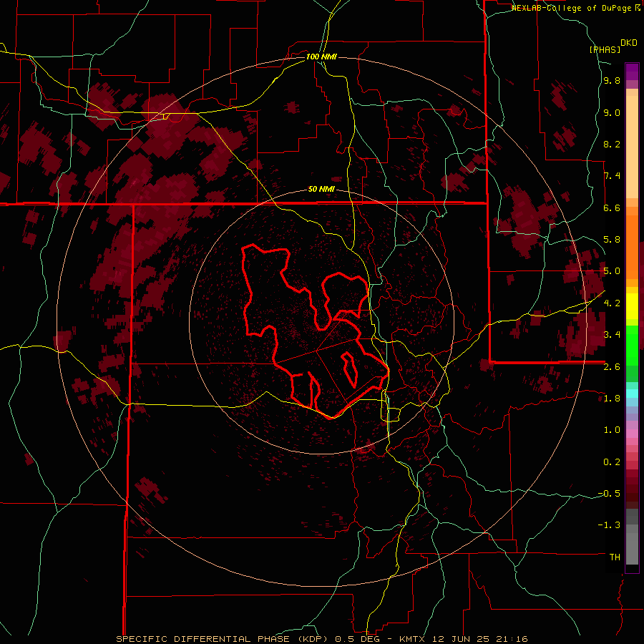Pick the bright green colorbar segment
The height and width of the screenshot is (644, 644).
pyautogui.click(x=632, y=346)
